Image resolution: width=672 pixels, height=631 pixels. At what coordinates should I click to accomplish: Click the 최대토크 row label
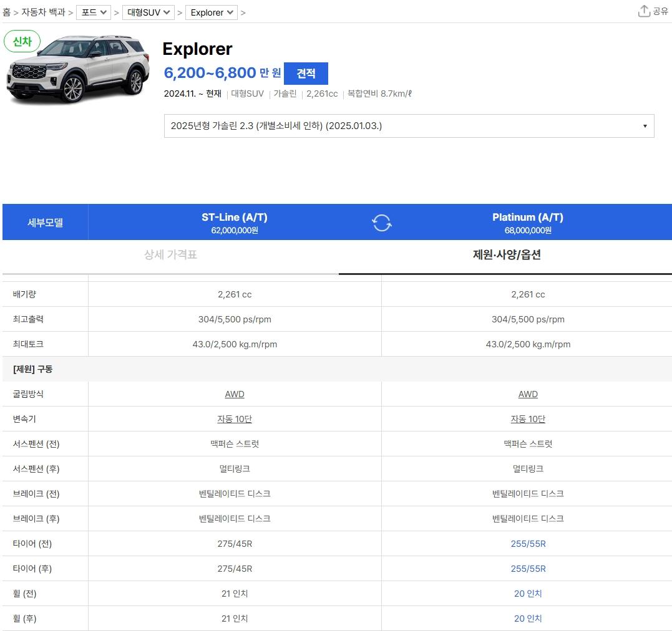(28, 344)
